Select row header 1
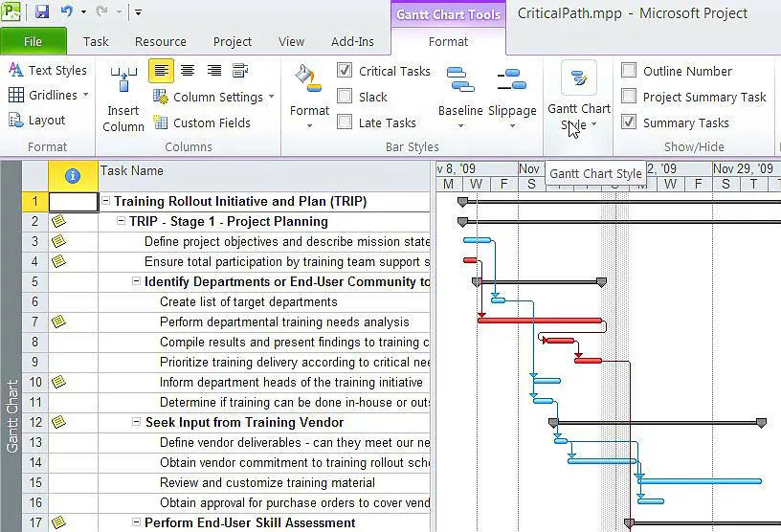The height and width of the screenshot is (532, 781). coord(34,201)
